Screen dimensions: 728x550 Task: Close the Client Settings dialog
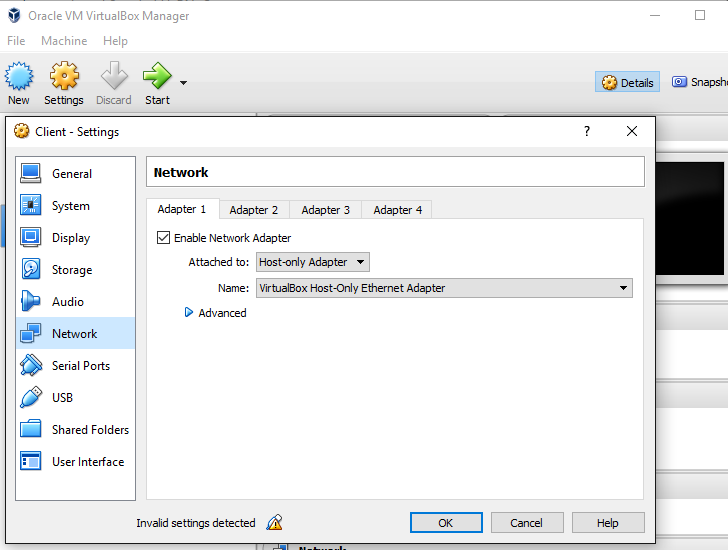(x=632, y=131)
